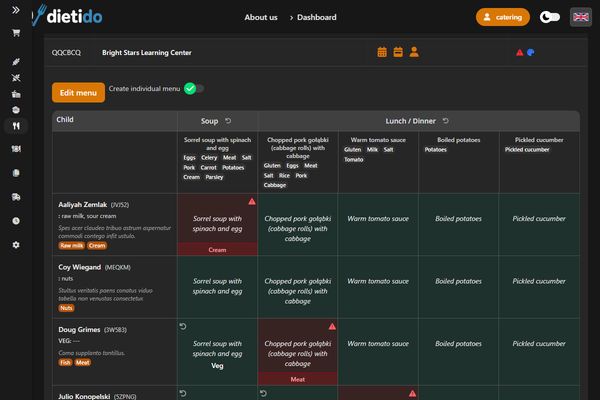
Task: Click child name Aaliyah Zemlak
Action: [83, 205]
